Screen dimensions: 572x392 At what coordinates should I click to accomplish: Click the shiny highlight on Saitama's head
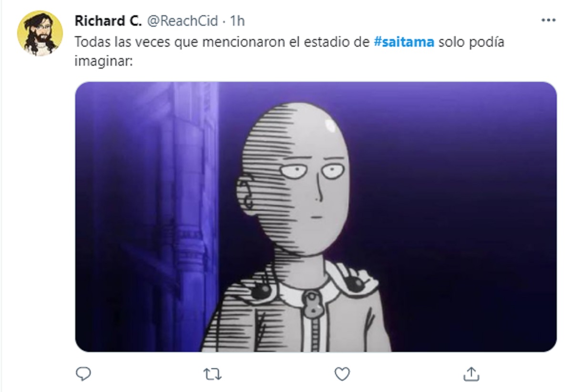pos(330,127)
